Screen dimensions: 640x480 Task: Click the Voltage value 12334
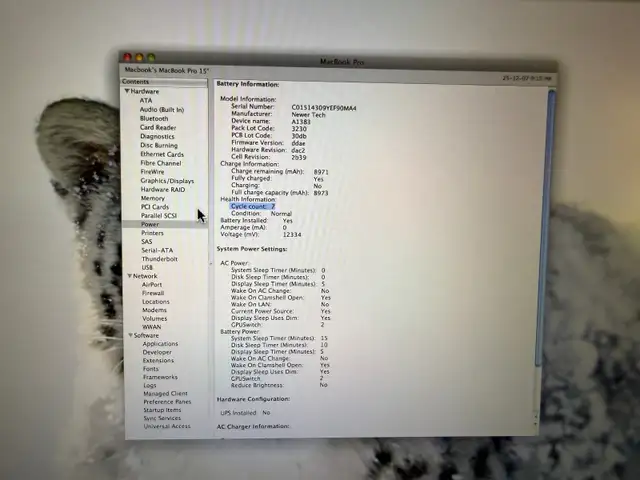(292, 235)
